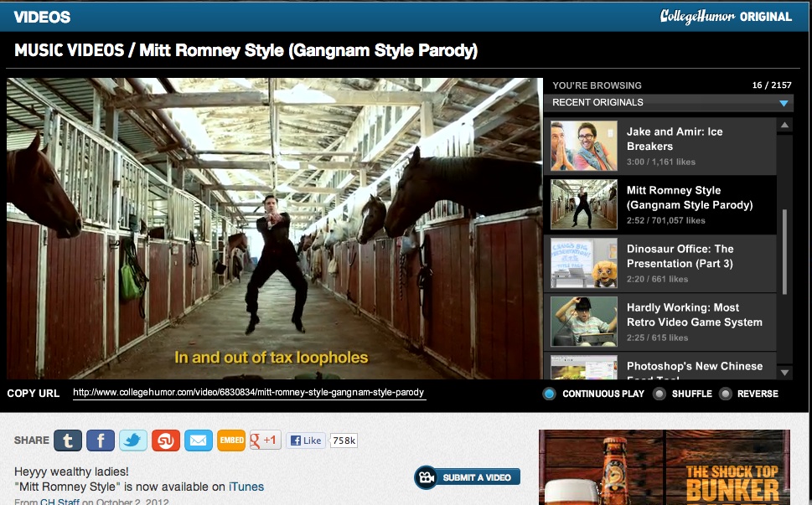Click the Google +1 icon

pos(265,440)
